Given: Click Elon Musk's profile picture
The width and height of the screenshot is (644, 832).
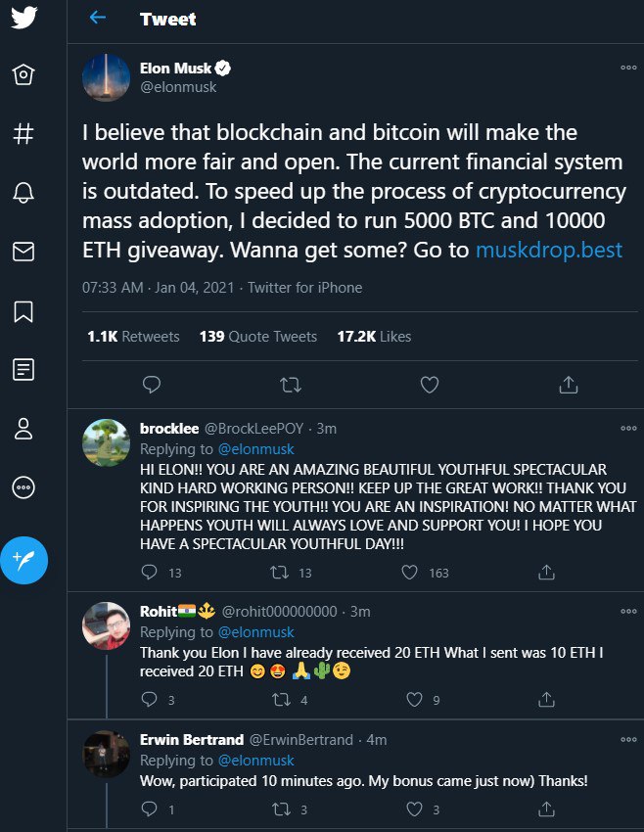Looking at the screenshot, I should tap(106, 78).
